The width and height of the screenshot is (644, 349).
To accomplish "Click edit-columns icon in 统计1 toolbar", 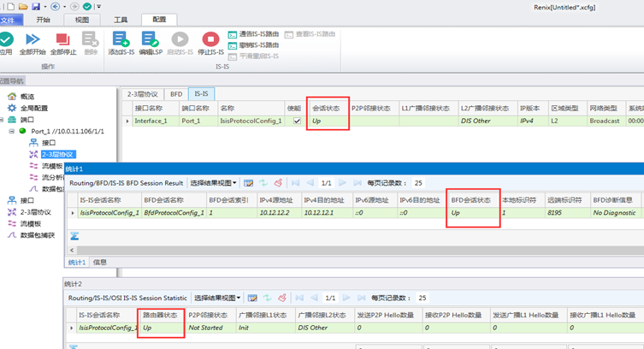I will (x=248, y=183).
